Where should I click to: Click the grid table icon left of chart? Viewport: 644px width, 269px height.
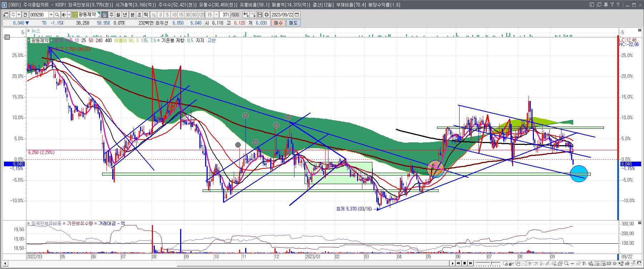click(7, 37)
